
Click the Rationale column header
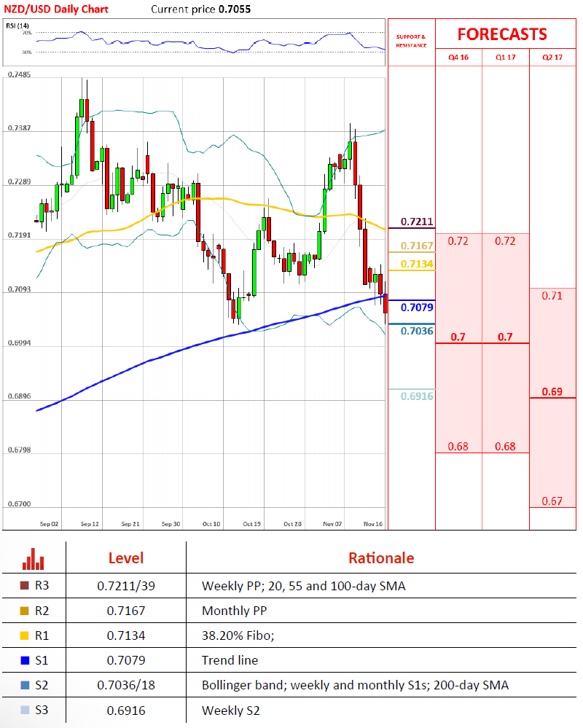(x=380, y=558)
